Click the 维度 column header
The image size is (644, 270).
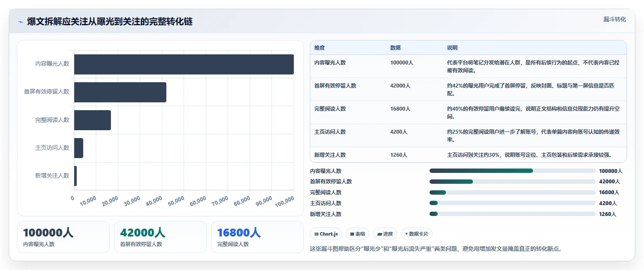pos(320,47)
